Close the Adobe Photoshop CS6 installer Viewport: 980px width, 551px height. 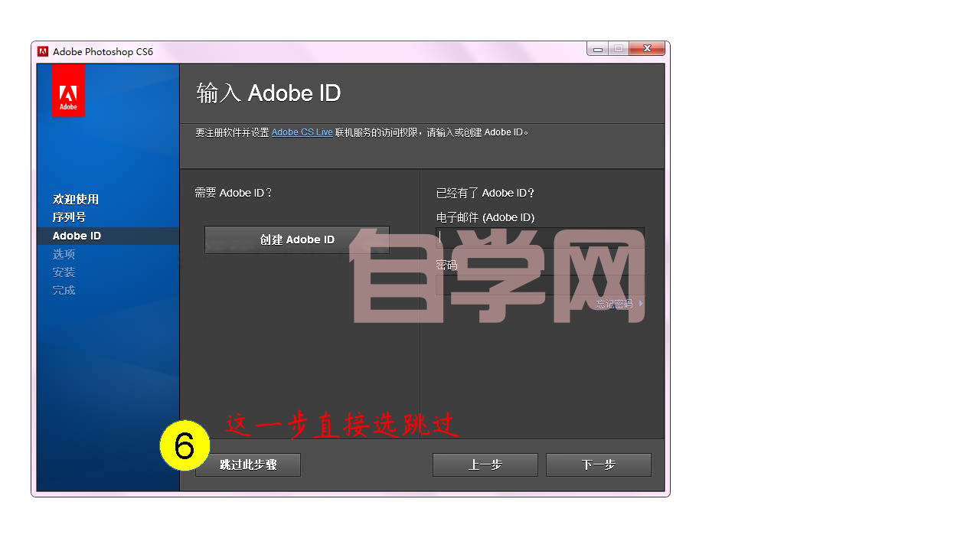(647, 49)
